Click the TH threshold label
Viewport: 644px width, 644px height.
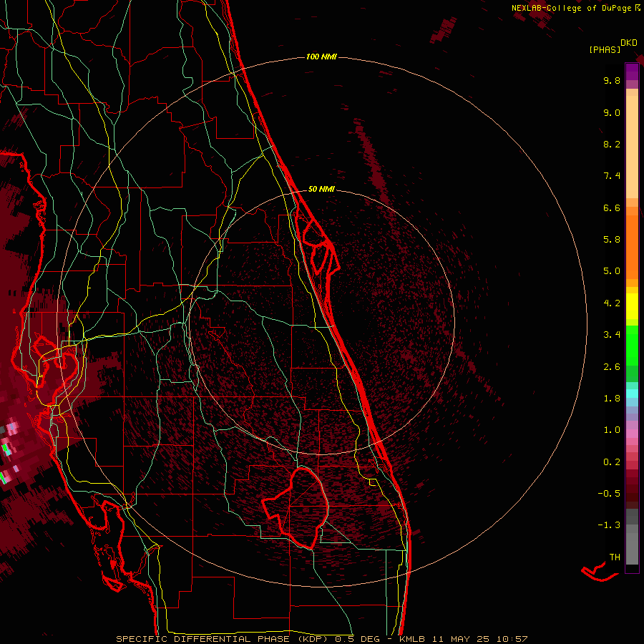click(615, 557)
